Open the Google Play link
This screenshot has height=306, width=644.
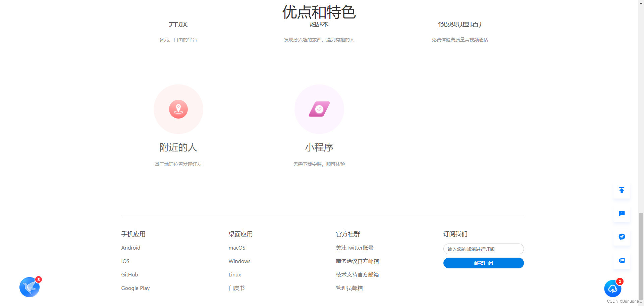[x=136, y=288]
